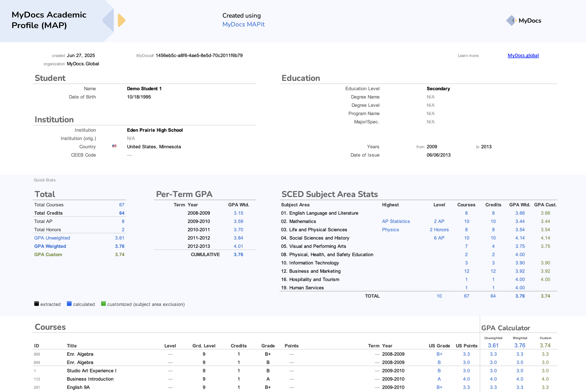Click the Title column header
This screenshot has height=392, width=586.
(x=72, y=346)
